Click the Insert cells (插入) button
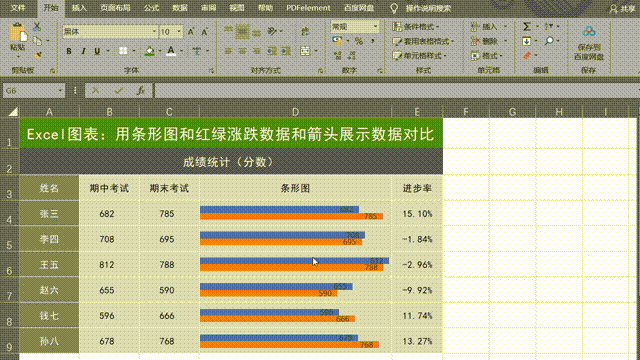640x360 pixels. [489, 27]
